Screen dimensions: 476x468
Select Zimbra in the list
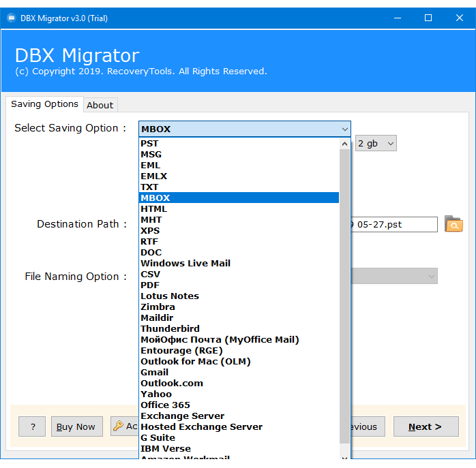pyautogui.click(x=239, y=307)
